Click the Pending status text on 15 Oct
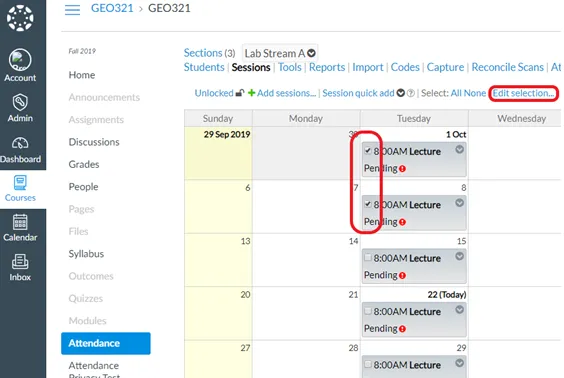The width and height of the screenshot is (564, 378). pos(381,275)
